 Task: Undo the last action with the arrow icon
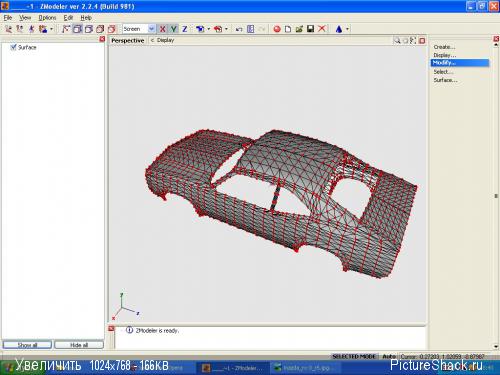point(239,29)
